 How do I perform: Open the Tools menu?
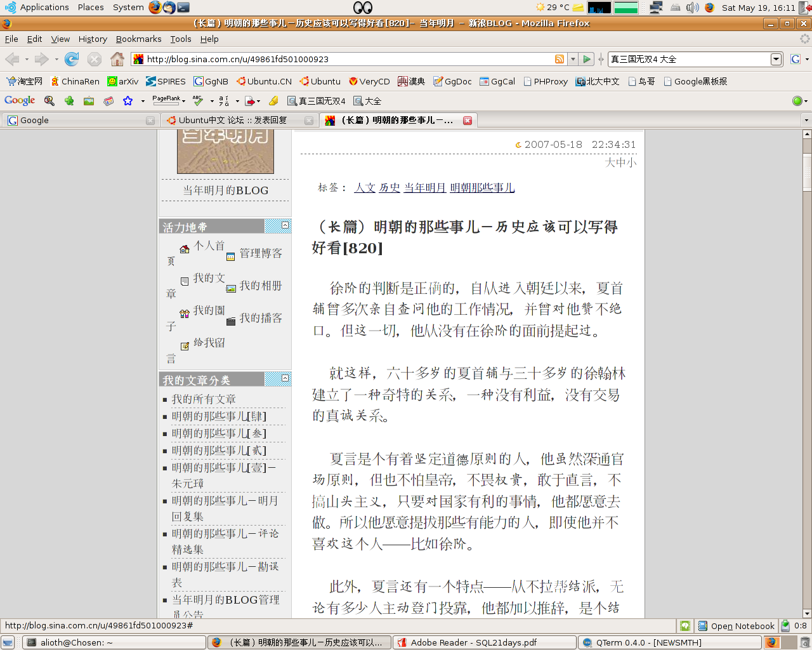coord(180,39)
